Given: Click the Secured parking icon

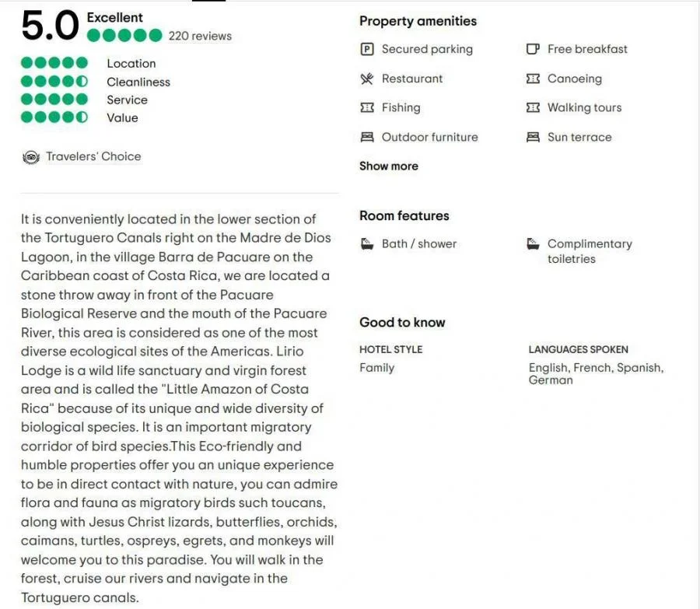Looking at the screenshot, I should [x=367, y=49].
